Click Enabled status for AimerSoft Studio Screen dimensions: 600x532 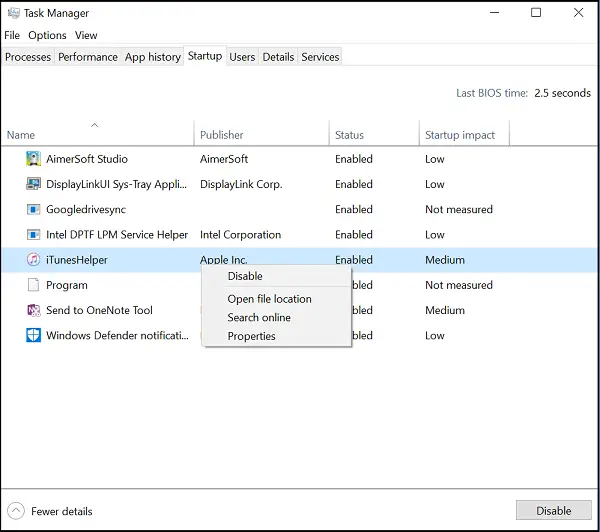coord(354,159)
